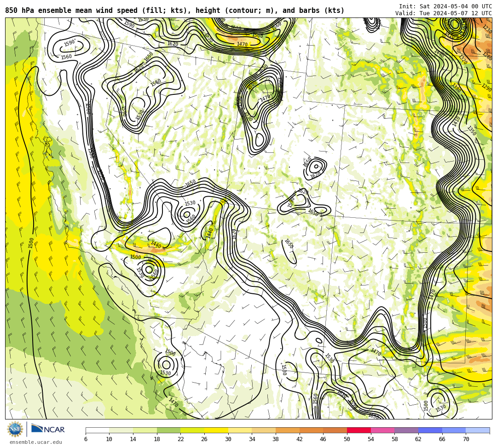This screenshot has height=448, width=497.
Task: Pick the pale yellow 30–34 kts swatch
Action: point(240,430)
